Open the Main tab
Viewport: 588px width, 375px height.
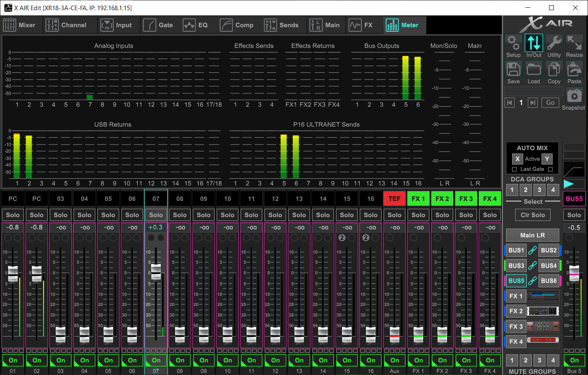(325, 25)
